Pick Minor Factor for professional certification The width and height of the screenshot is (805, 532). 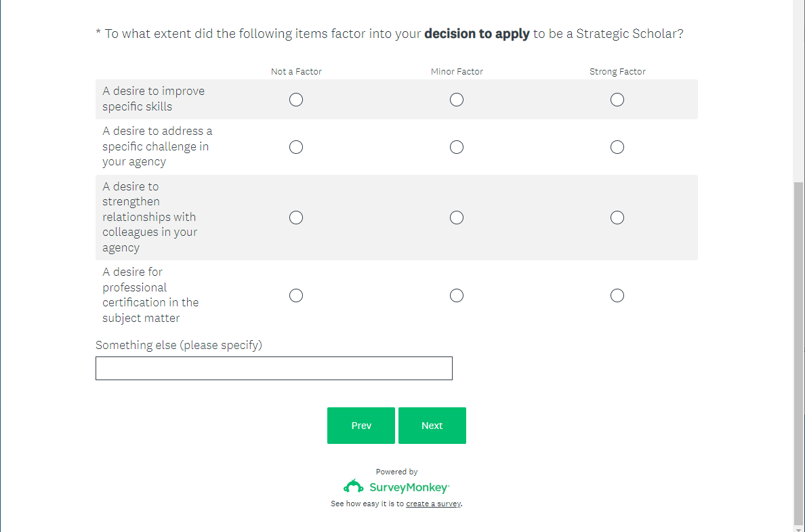click(x=457, y=295)
